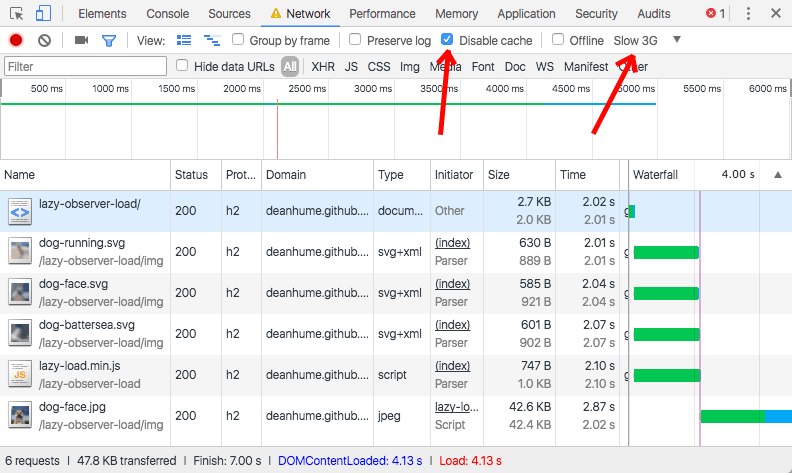Sort by the Initiator column header
Image resolution: width=792 pixels, height=473 pixels.
click(457, 175)
